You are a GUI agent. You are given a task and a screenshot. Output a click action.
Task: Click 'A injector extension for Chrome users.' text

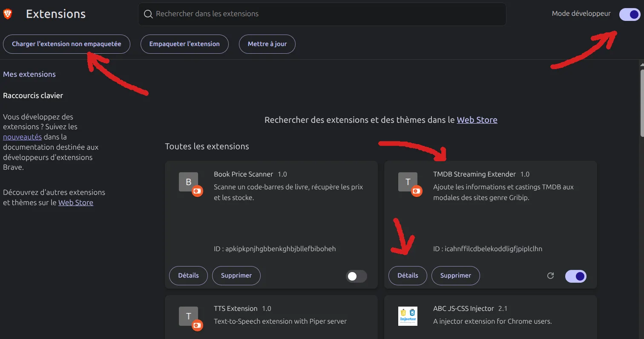492,321
